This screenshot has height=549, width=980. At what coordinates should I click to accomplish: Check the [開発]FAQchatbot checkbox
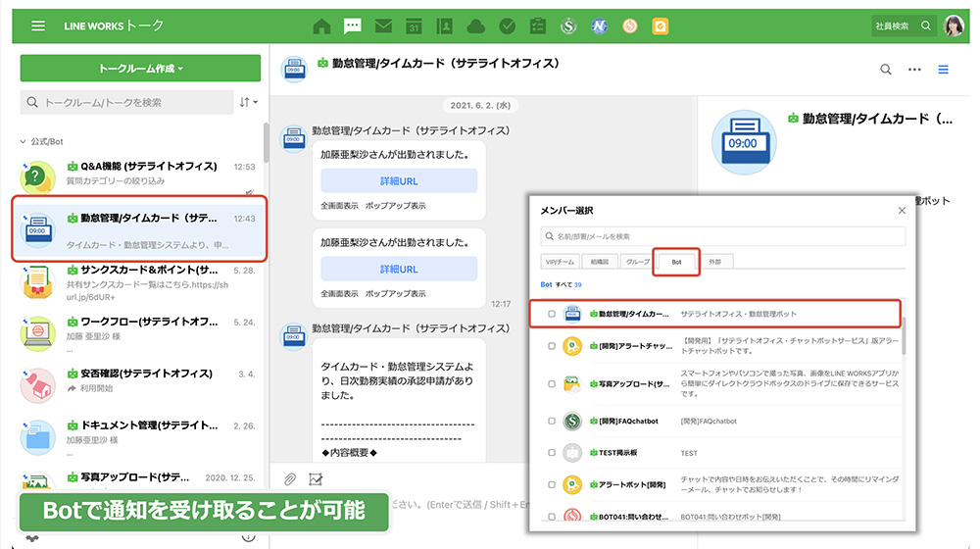click(551, 421)
